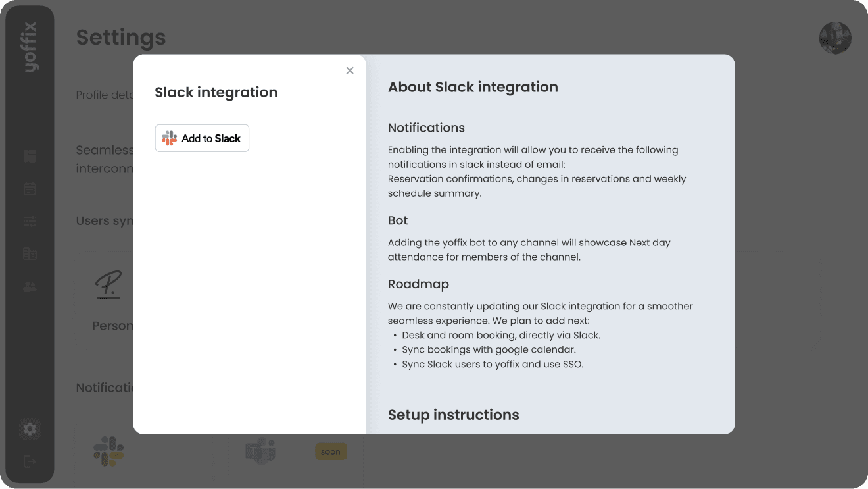Open the calendar icon in sidebar
Image resolution: width=868 pixels, height=489 pixels.
(30, 189)
